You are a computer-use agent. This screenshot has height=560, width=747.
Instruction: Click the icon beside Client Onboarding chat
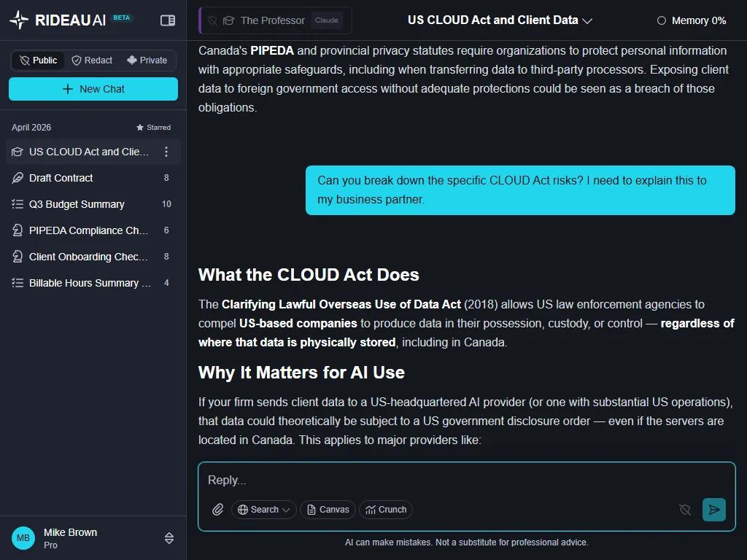pyautogui.click(x=18, y=257)
